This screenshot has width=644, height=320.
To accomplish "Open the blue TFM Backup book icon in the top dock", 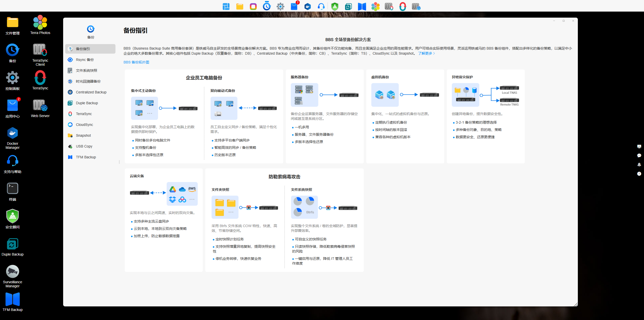I will tap(362, 6).
